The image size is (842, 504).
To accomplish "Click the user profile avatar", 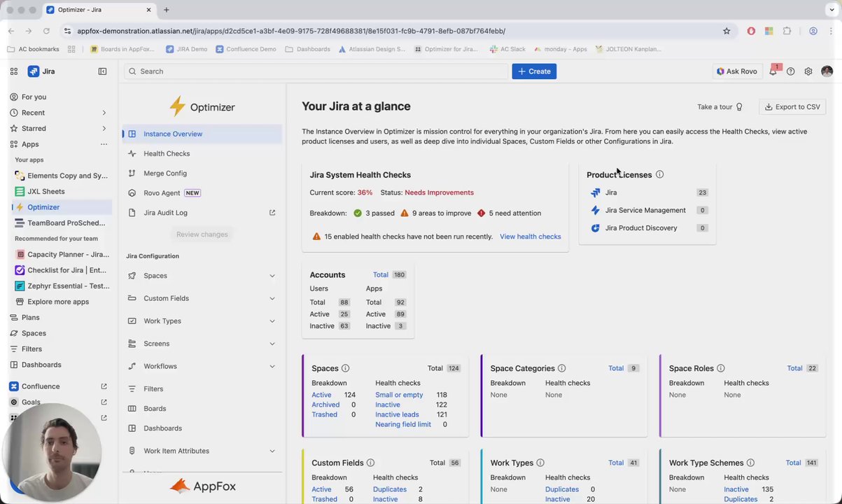I will [827, 71].
